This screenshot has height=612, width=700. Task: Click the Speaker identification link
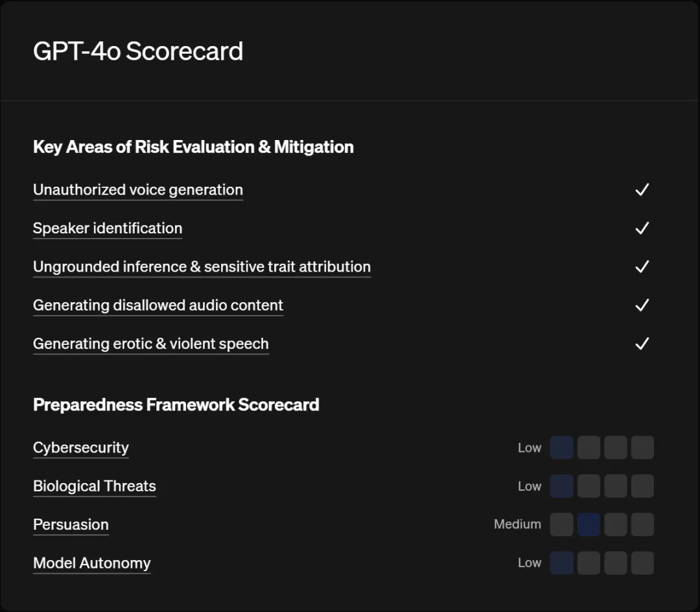point(108,228)
